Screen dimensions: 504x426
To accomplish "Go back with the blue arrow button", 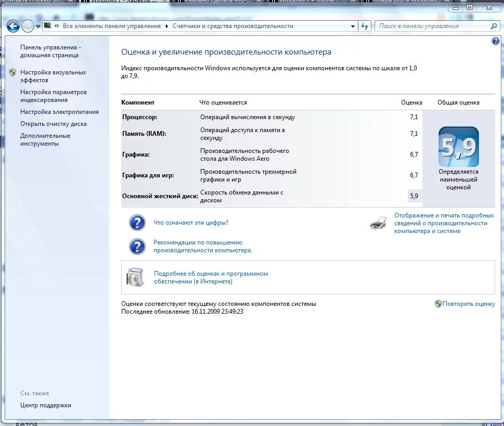I will [13, 26].
